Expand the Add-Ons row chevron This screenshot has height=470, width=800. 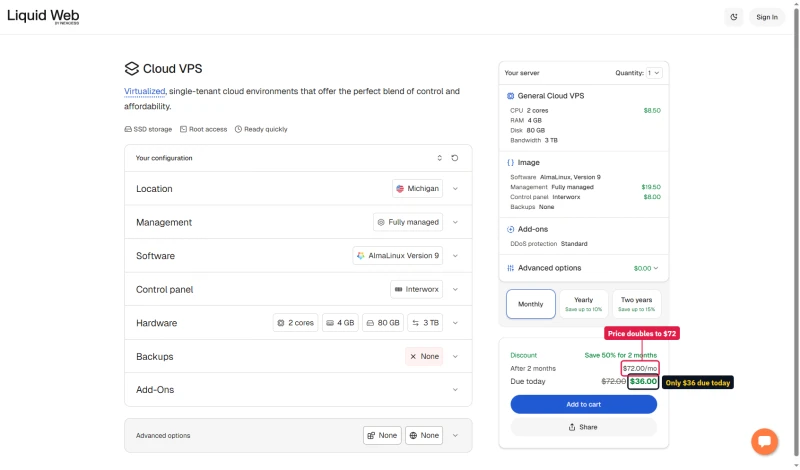point(455,389)
